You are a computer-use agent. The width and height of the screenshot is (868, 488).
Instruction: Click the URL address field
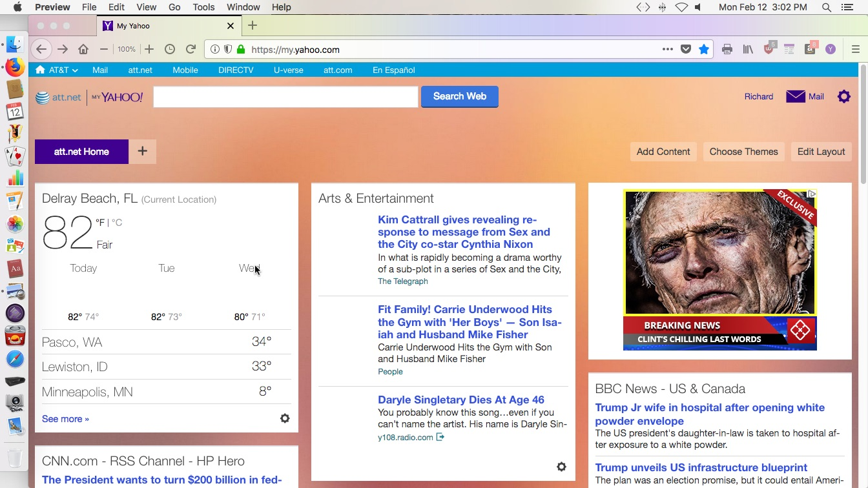pyautogui.click(x=452, y=49)
